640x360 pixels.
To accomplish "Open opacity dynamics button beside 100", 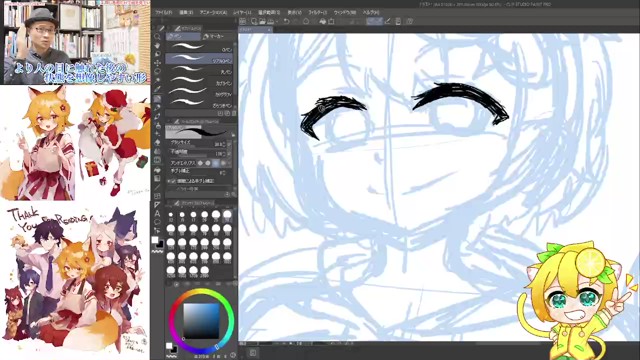I will (x=229, y=154).
